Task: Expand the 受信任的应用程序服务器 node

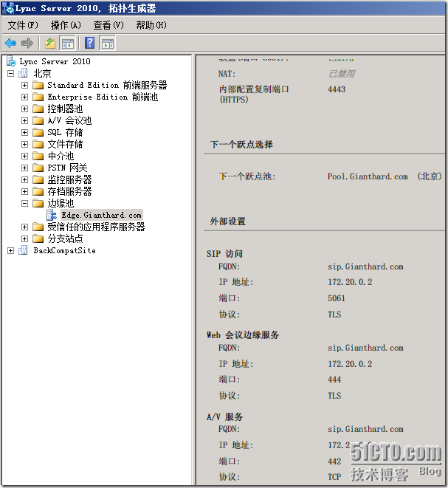Action: pos(24,227)
